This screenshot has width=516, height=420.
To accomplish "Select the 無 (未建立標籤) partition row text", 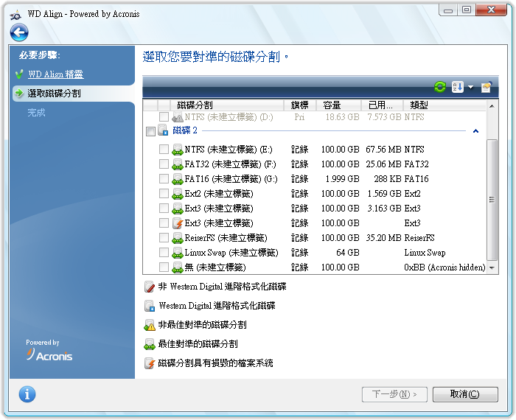I will tap(215, 267).
